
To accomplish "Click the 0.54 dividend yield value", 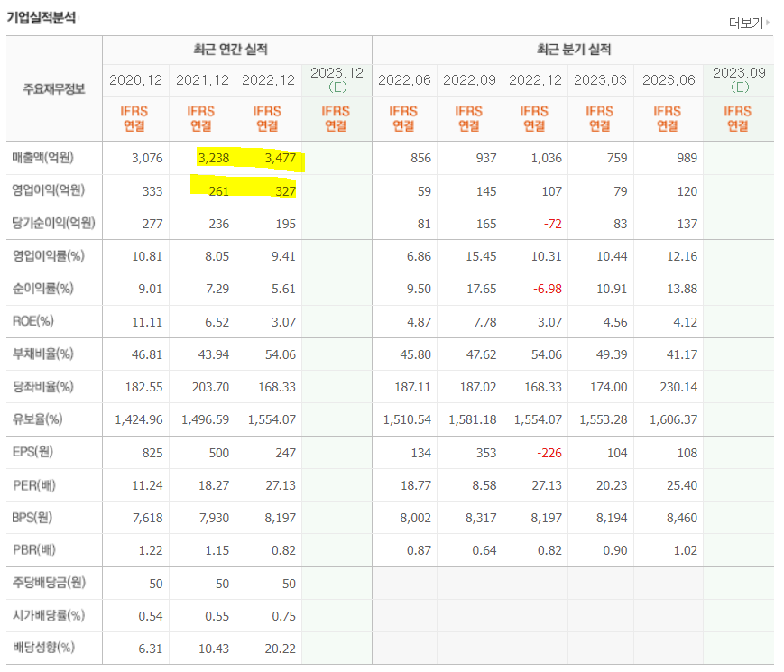I will (151, 616).
